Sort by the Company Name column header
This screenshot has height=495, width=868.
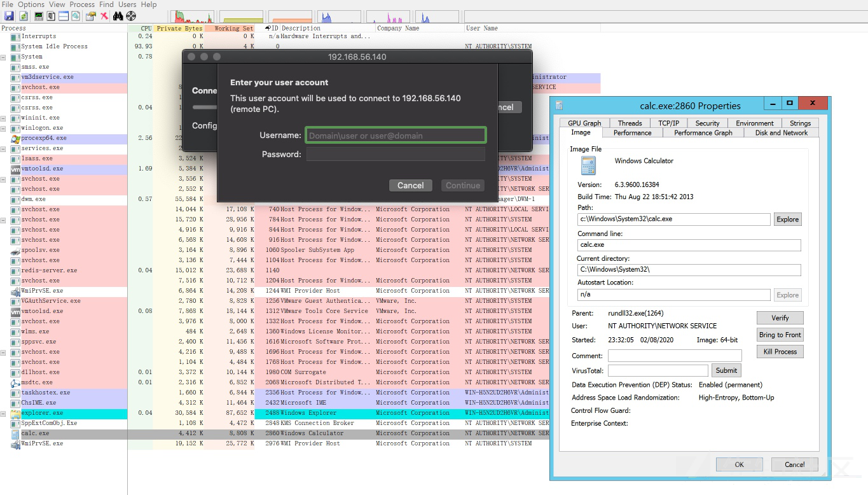420,28
